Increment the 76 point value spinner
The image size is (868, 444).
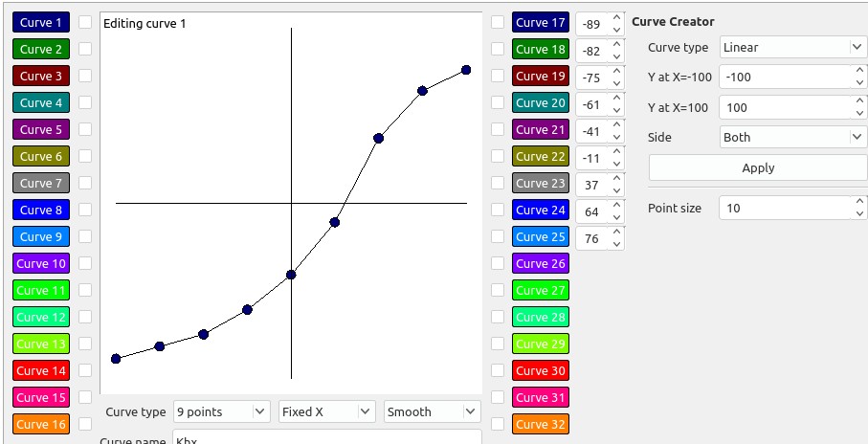pyautogui.click(x=616, y=233)
